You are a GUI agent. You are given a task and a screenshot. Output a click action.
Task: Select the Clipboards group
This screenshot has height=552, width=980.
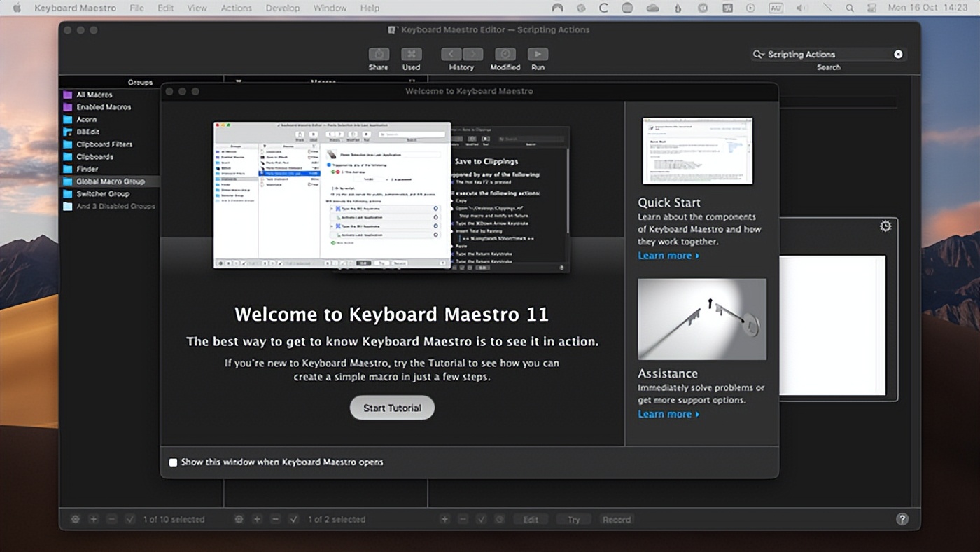pyautogui.click(x=109, y=156)
